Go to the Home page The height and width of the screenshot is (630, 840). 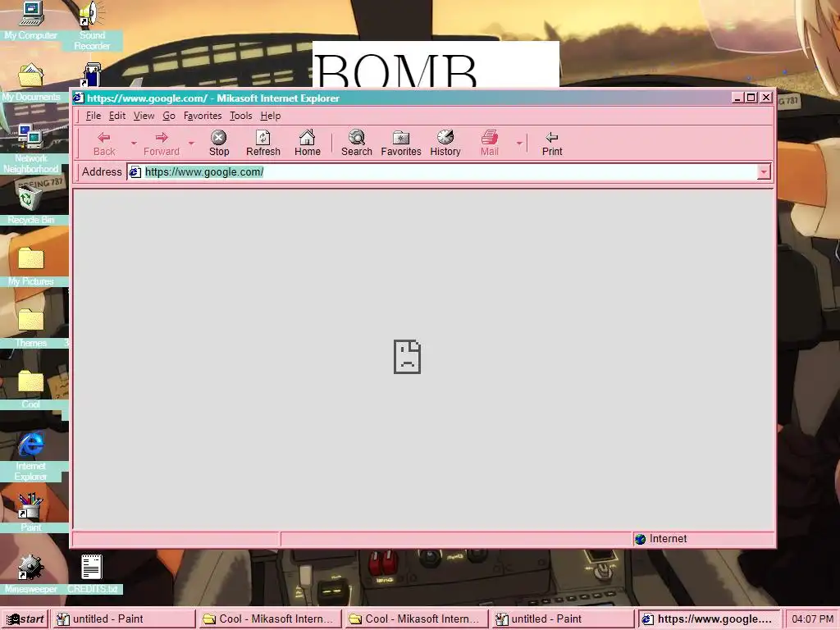(307, 143)
